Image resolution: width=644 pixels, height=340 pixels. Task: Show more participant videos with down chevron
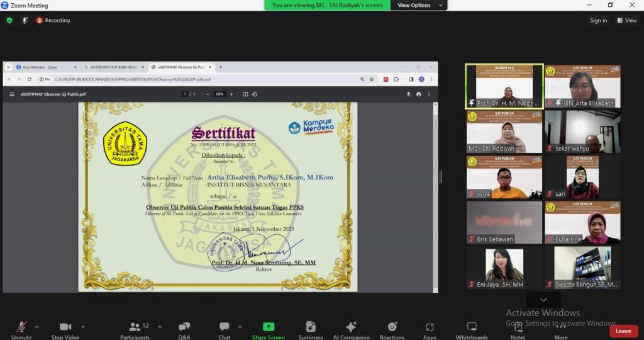click(543, 300)
